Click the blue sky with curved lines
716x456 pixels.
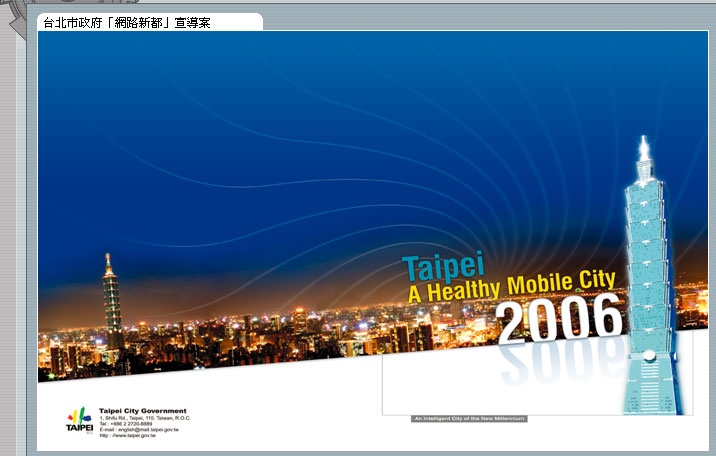[x=300, y=130]
